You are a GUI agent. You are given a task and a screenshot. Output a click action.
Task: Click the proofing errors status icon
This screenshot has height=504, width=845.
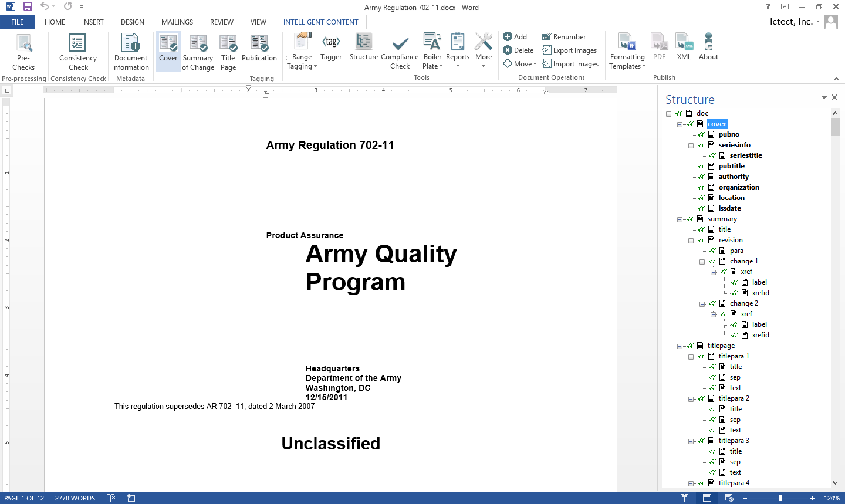point(111,498)
